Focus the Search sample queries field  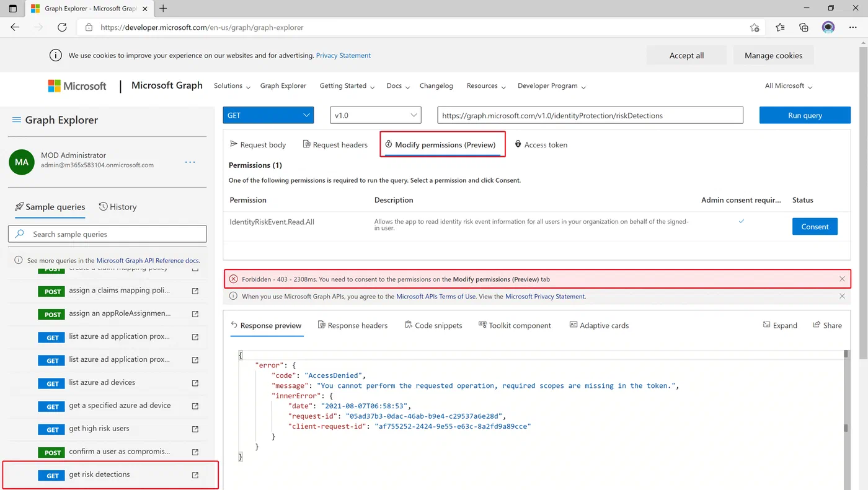[x=107, y=234]
